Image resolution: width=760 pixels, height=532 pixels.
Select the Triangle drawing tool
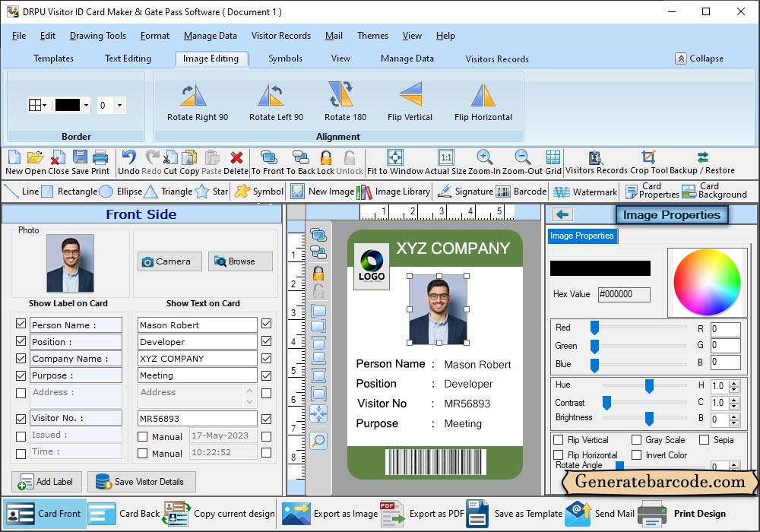tap(169, 192)
